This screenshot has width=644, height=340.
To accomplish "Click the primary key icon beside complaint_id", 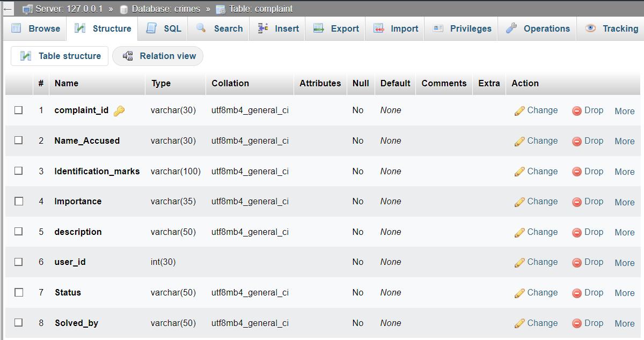I will pyautogui.click(x=119, y=110).
